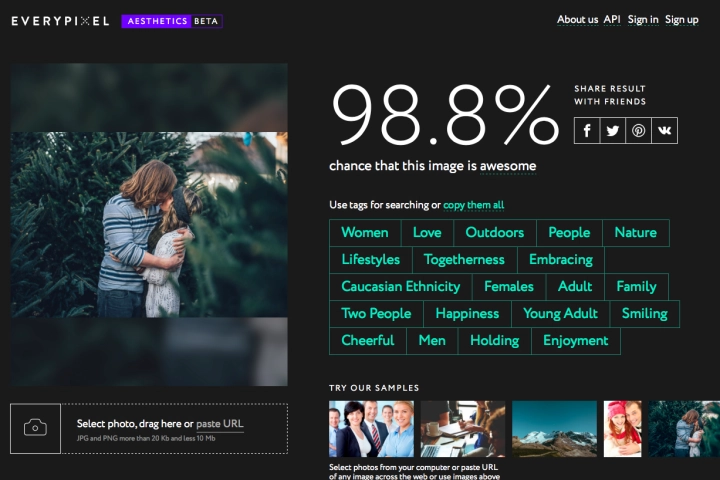
Task: Click the Everypixel logo
Action: tap(60, 20)
